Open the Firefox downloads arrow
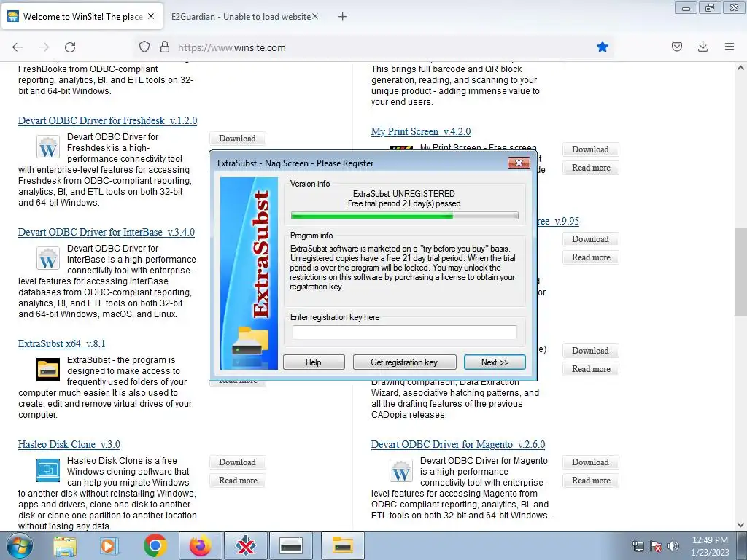The height and width of the screenshot is (560, 747). 703,47
